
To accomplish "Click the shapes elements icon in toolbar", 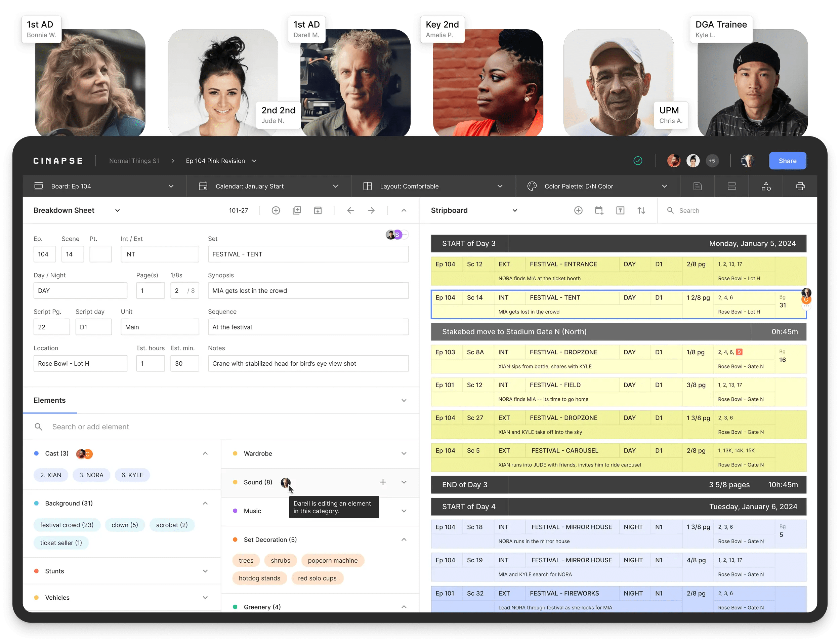I will [x=766, y=186].
